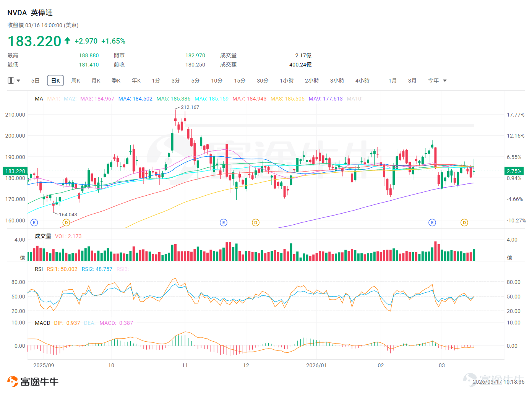This screenshot has width=532, height=394.
Task: Switch to the 5日 chart view
Action: click(36, 81)
